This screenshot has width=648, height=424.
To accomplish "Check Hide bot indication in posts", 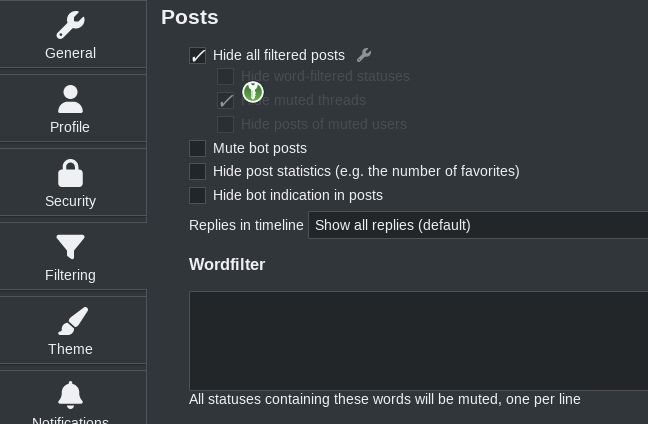I will point(198,195).
